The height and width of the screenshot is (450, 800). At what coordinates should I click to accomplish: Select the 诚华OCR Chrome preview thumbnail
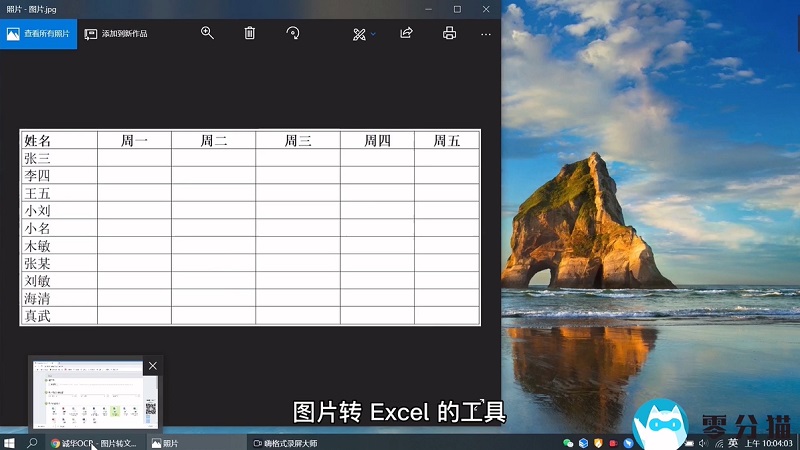[x=95, y=396]
